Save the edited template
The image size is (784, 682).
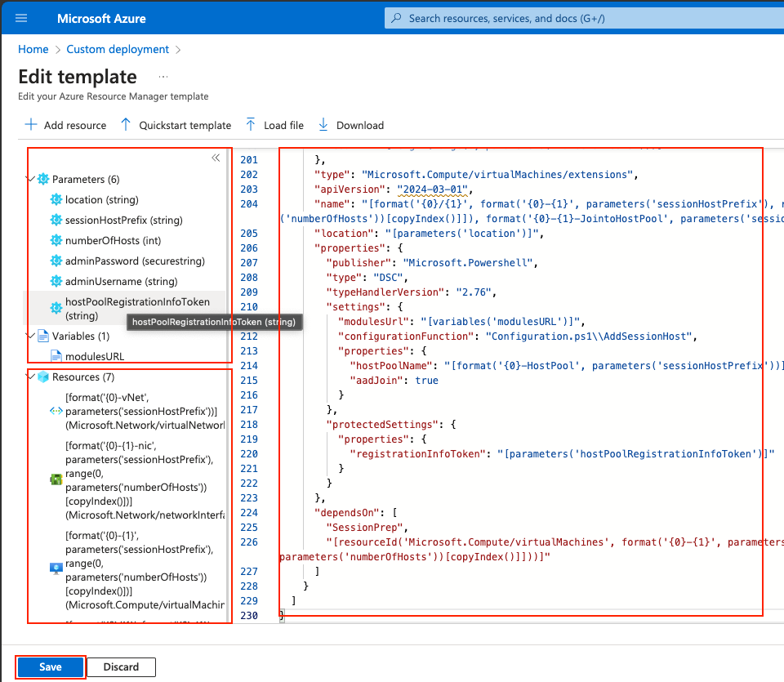click(51, 667)
